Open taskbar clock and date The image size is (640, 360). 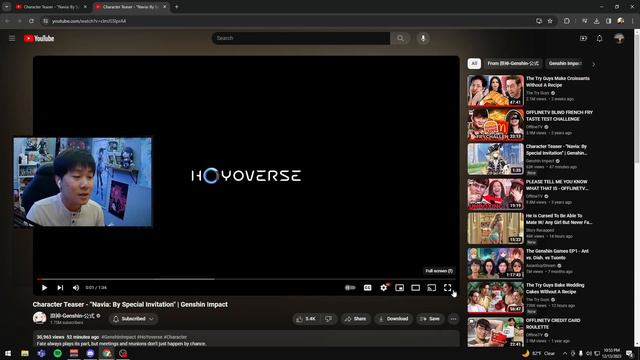click(x=611, y=353)
